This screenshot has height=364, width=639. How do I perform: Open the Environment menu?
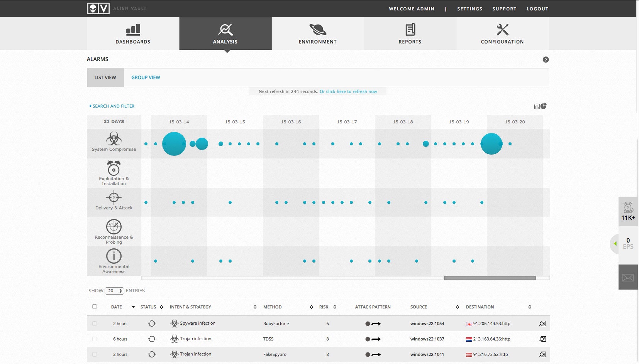(317, 34)
